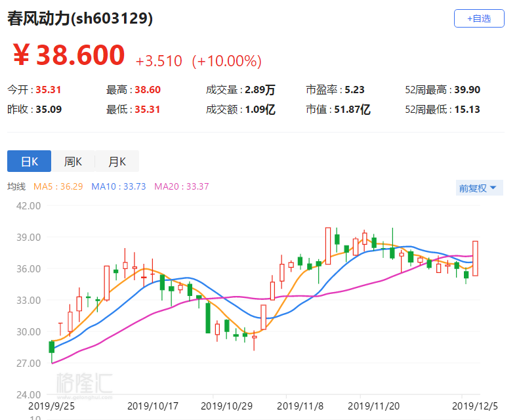Click the x-axis date 2019/10/17
Screen dimensions: 519x420
[x=153, y=406]
